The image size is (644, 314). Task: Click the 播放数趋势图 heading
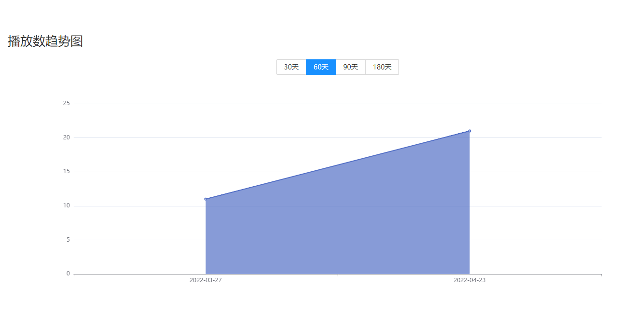[45, 41]
